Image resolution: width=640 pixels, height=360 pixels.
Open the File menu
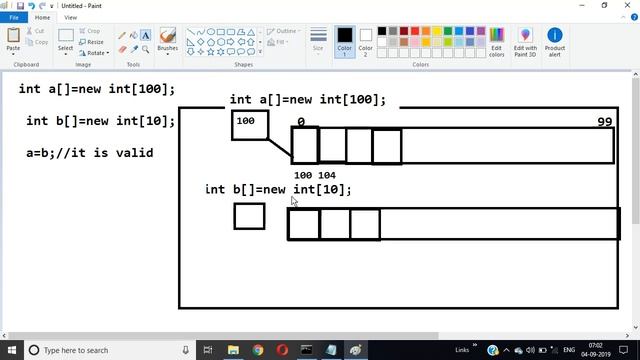14,18
